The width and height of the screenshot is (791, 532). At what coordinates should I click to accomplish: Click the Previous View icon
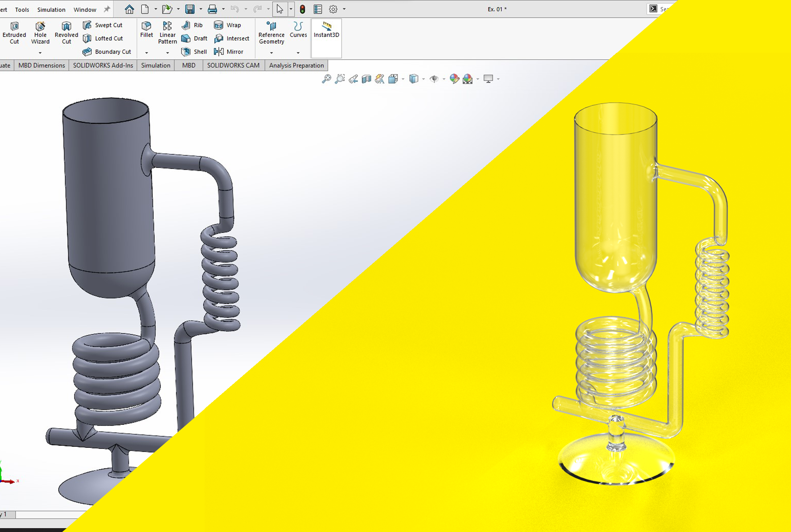tap(353, 79)
